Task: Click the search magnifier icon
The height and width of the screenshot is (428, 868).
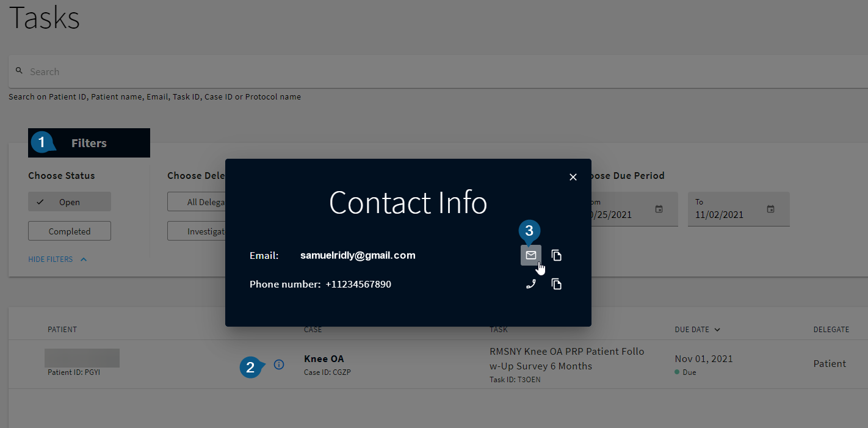Action: click(x=19, y=71)
